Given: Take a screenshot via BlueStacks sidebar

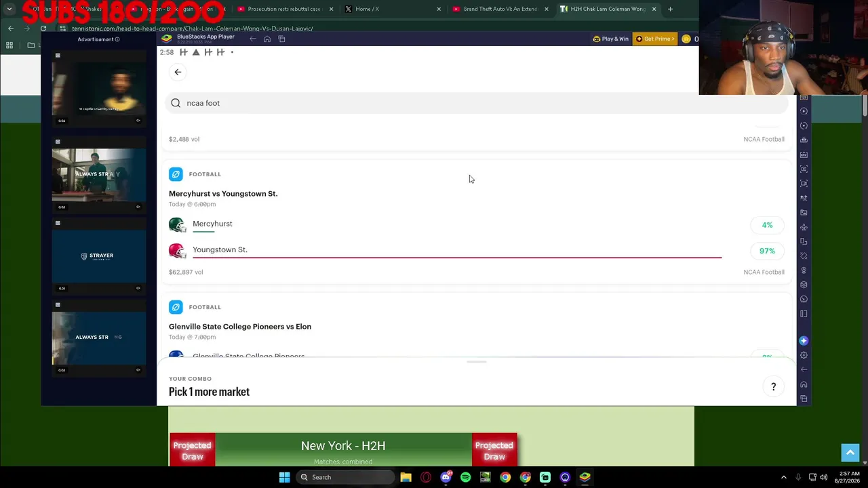Looking at the screenshot, I should tap(804, 169).
